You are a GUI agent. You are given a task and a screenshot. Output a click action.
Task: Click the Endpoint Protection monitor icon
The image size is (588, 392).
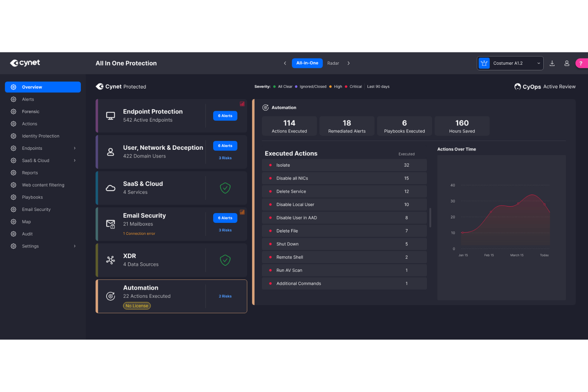click(x=110, y=116)
